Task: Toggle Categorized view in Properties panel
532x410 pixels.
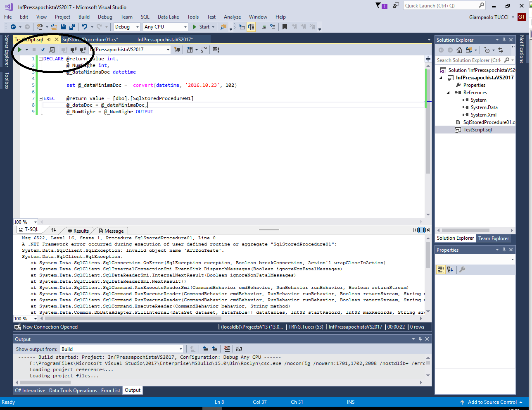Action: pyautogui.click(x=441, y=269)
